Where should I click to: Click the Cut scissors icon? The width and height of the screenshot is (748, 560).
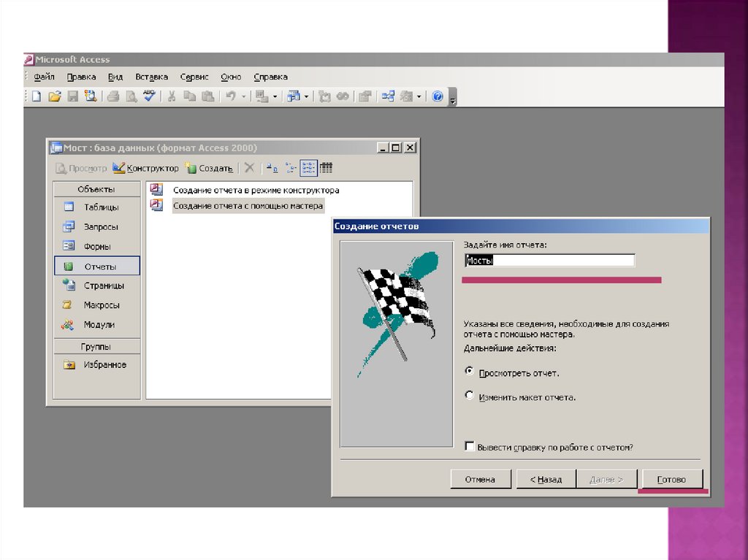pyautogui.click(x=172, y=96)
